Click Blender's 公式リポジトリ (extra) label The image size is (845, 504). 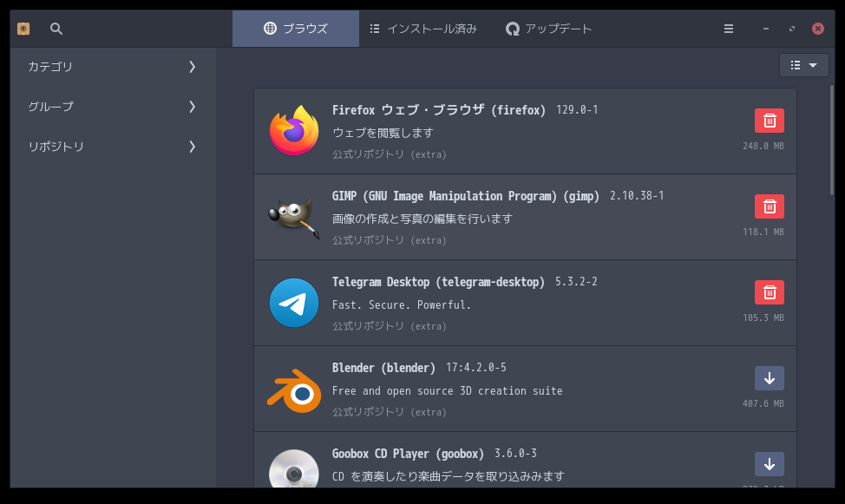389,412
